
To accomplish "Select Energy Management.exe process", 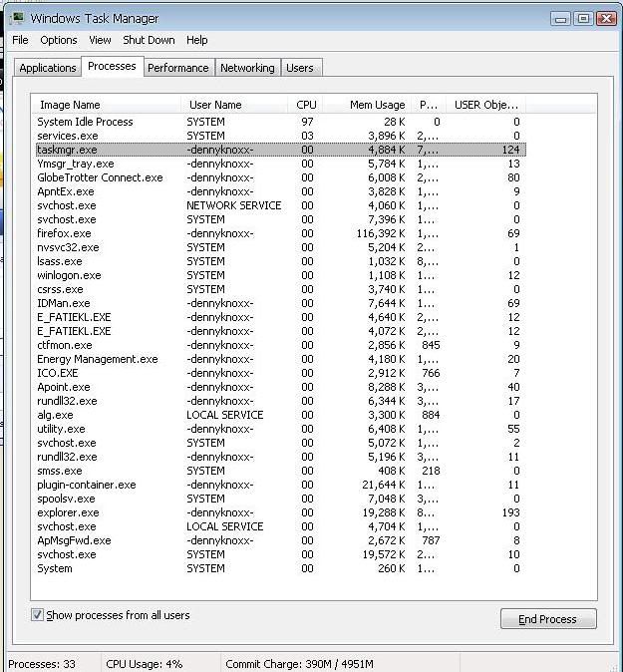I will click(x=281, y=359).
